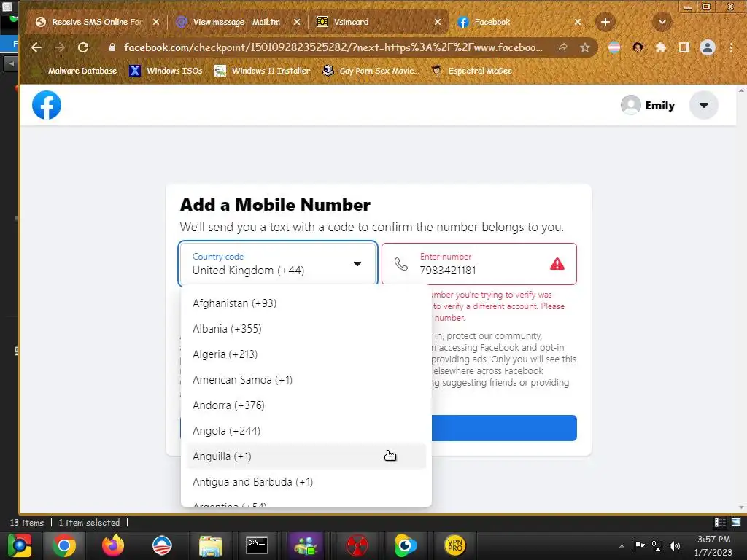Switch to Receive SMS Online tab

pos(97,22)
